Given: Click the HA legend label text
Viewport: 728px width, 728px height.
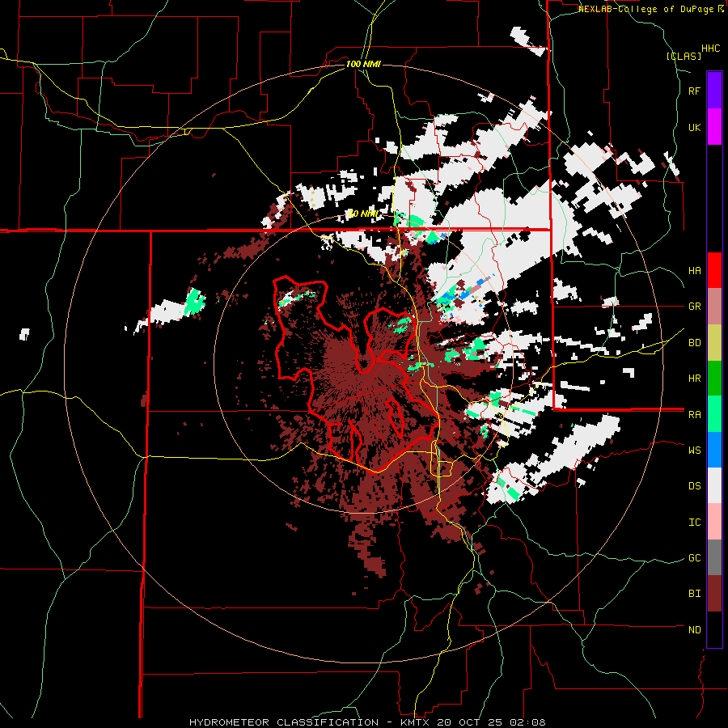Looking at the screenshot, I should coord(695,271).
